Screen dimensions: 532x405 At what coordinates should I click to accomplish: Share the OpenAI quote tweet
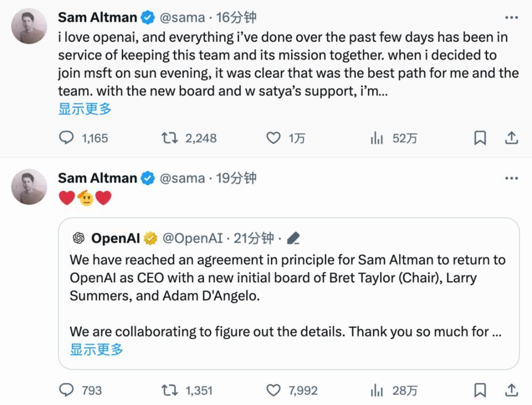click(x=512, y=391)
